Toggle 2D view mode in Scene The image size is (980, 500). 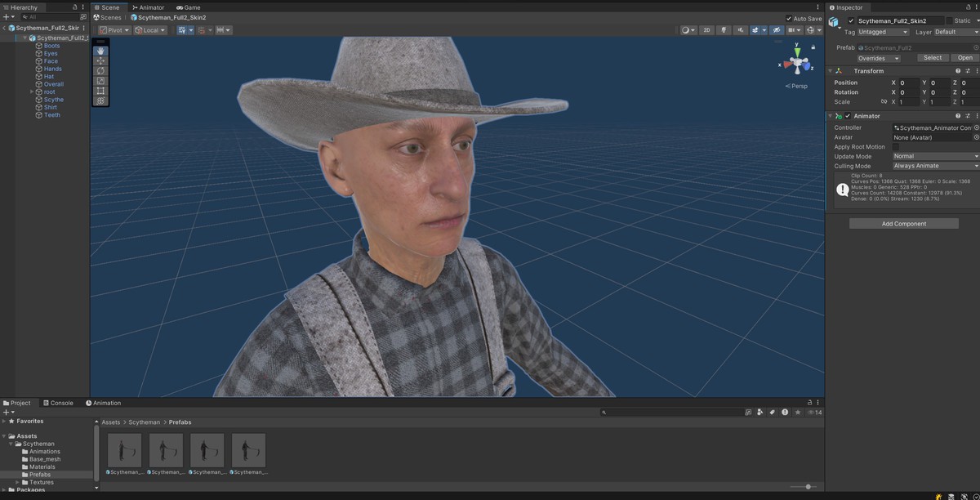tap(706, 30)
